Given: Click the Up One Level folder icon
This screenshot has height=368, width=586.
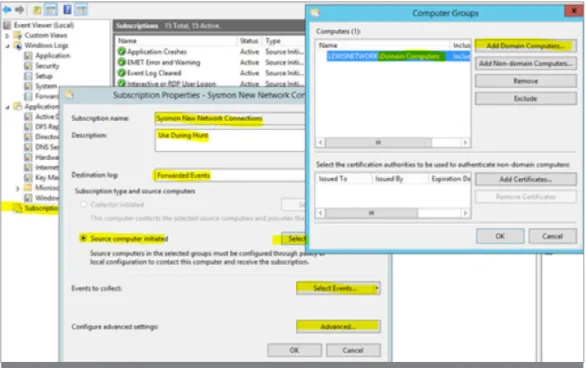Looking at the screenshot, I should click(37, 10).
